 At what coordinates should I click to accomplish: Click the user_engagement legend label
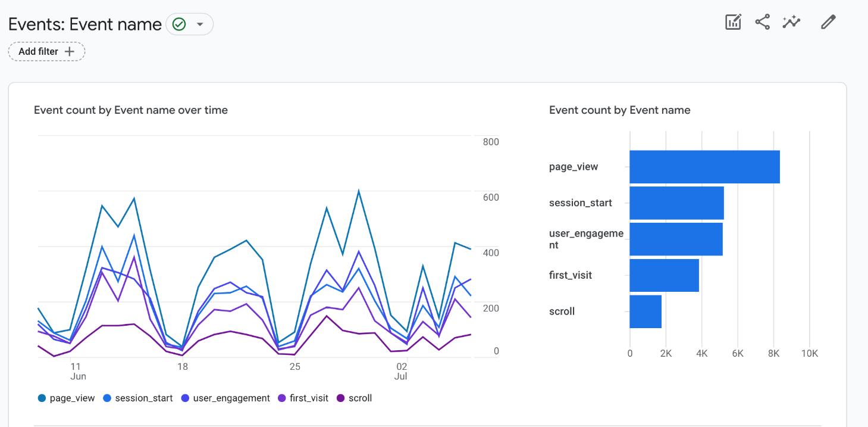coord(231,398)
